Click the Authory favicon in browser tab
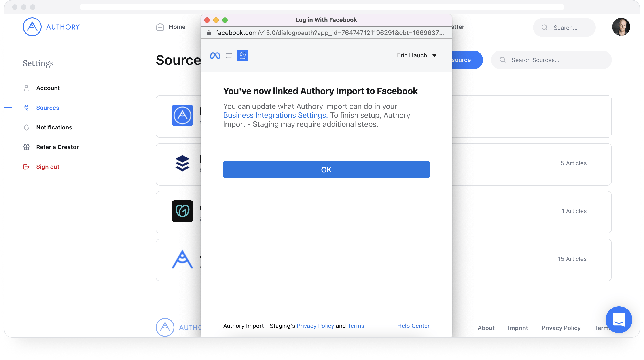 pyautogui.click(x=243, y=55)
